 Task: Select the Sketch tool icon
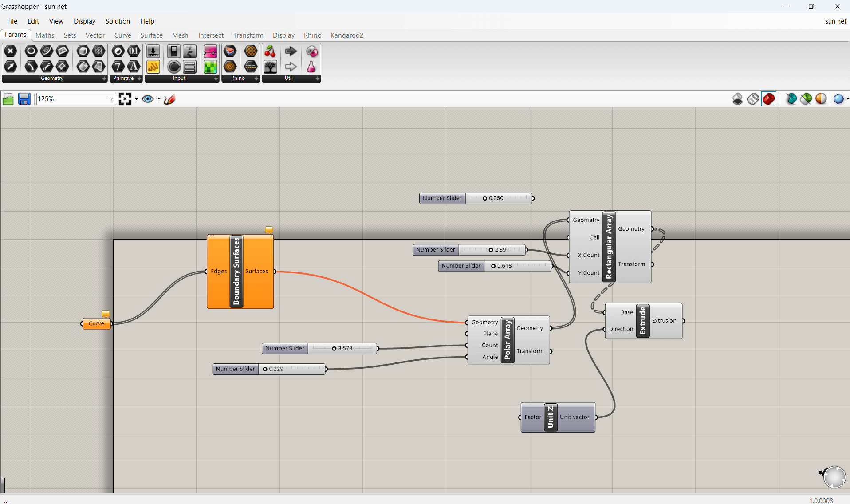[169, 99]
